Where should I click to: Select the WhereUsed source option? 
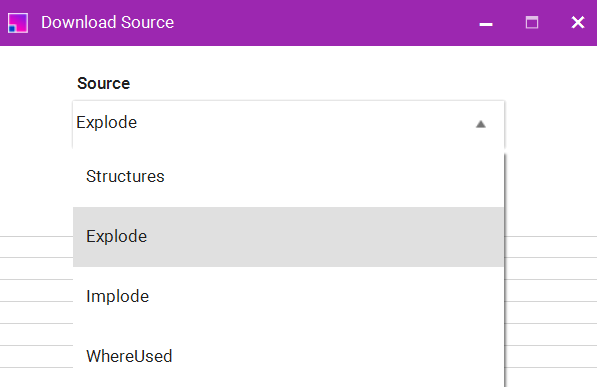288,357
